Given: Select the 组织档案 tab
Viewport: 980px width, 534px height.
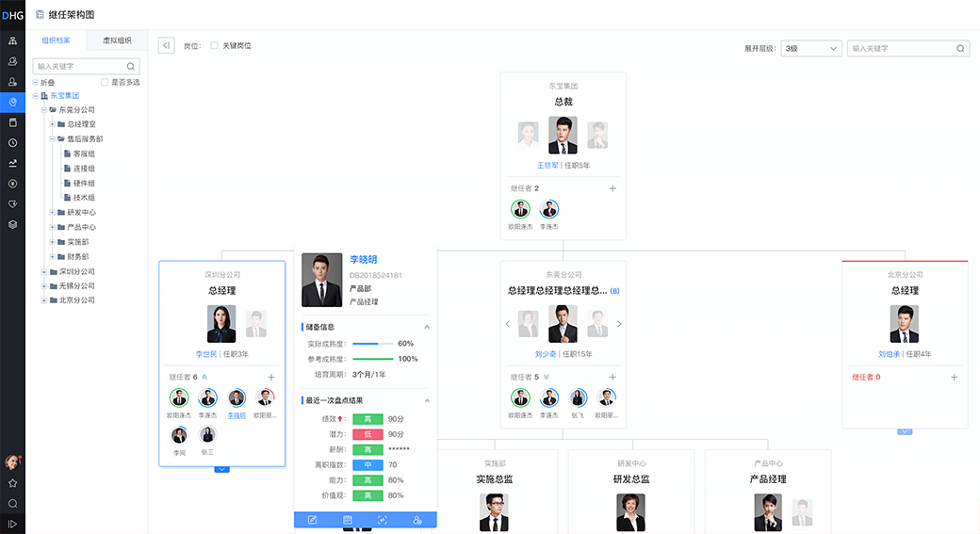Looking at the screenshot, I should coord(56,40).
